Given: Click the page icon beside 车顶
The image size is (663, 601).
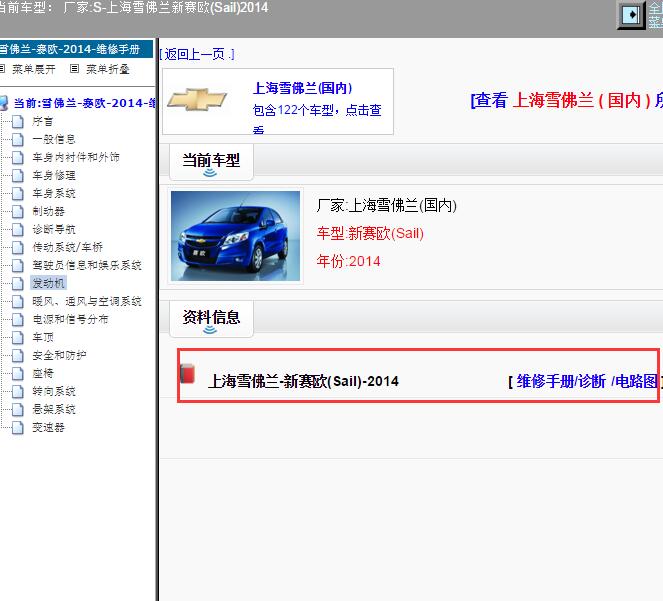Looking at the screenshot, I should (x=18, y=338).
